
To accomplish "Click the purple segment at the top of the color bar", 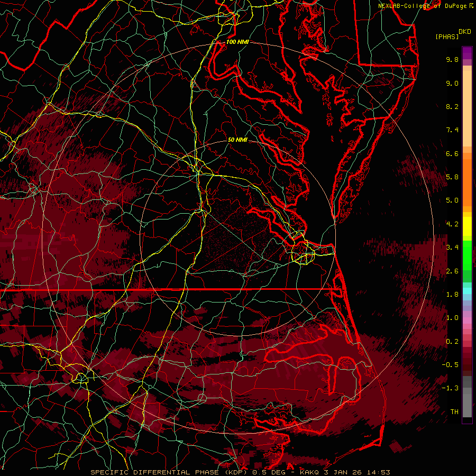I will pos(467,53).
